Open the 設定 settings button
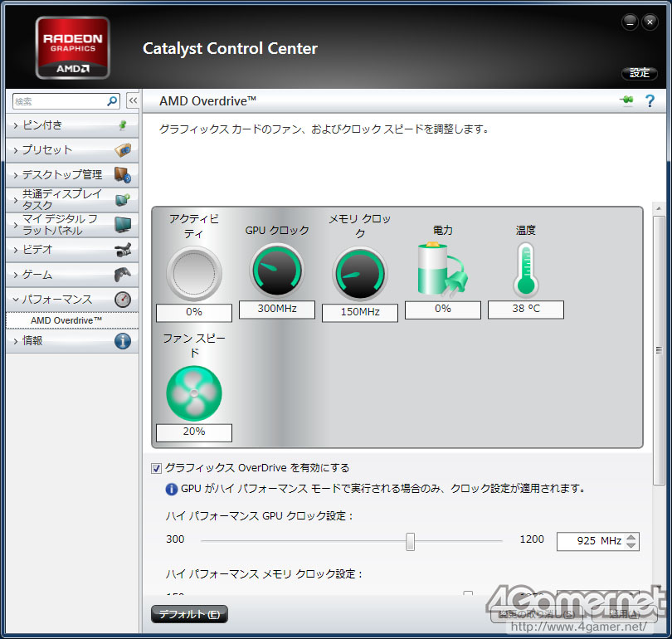 tap(640, 73)
